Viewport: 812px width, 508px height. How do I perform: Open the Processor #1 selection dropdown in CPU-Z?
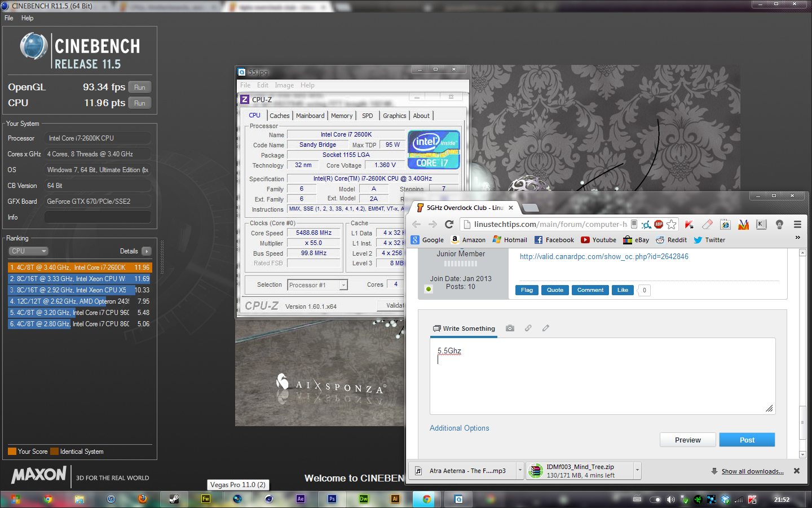click(317, 285)
